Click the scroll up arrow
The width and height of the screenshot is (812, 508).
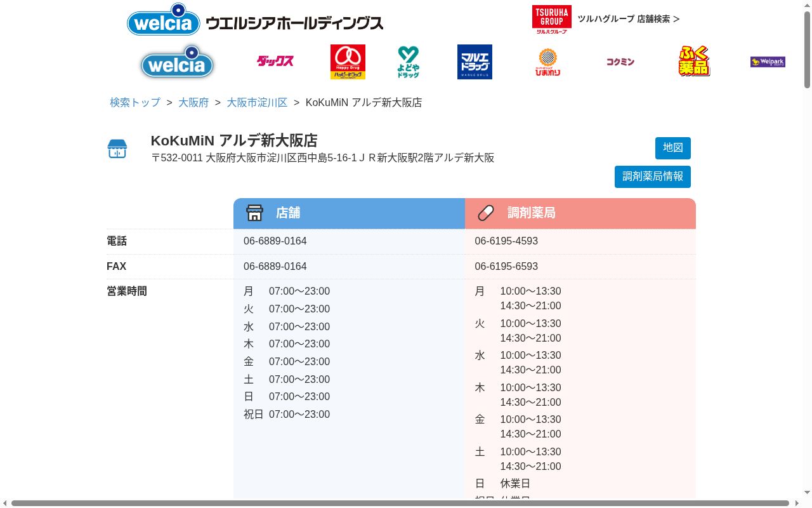tap(808, 5)
